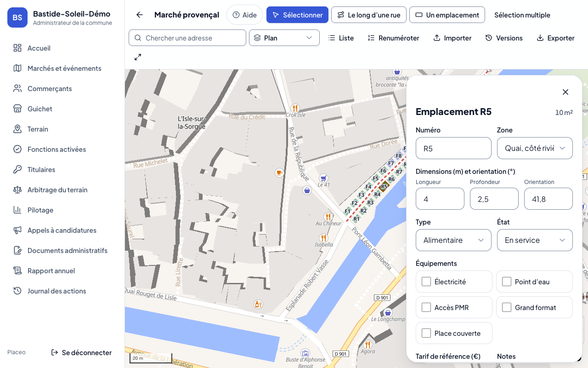Check the Grand format checkbox
This screenshot has height=368, width=588.
pos(507,307)
